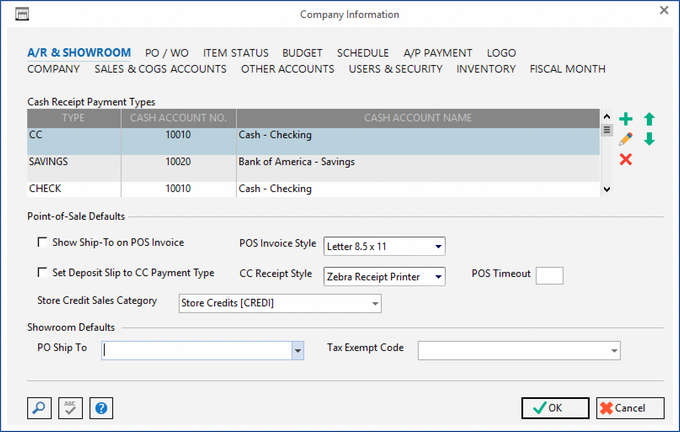The height and width of the screenshot is (432, 680).
Task: Open the A/P PAYMENT tab
Action: 438,53
